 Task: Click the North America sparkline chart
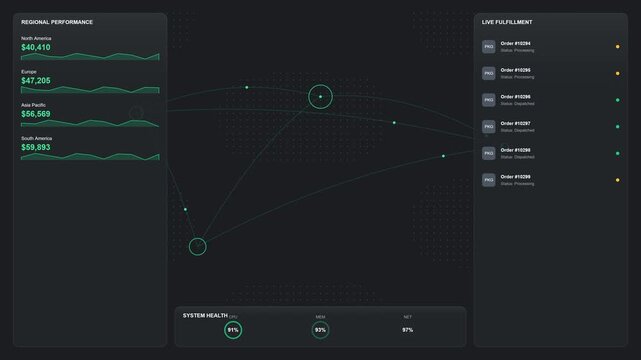[x=90, y=56]
